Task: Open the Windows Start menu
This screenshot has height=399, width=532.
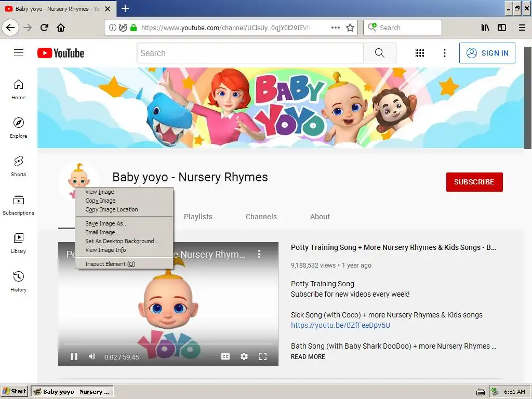Action: click(15, 392)
